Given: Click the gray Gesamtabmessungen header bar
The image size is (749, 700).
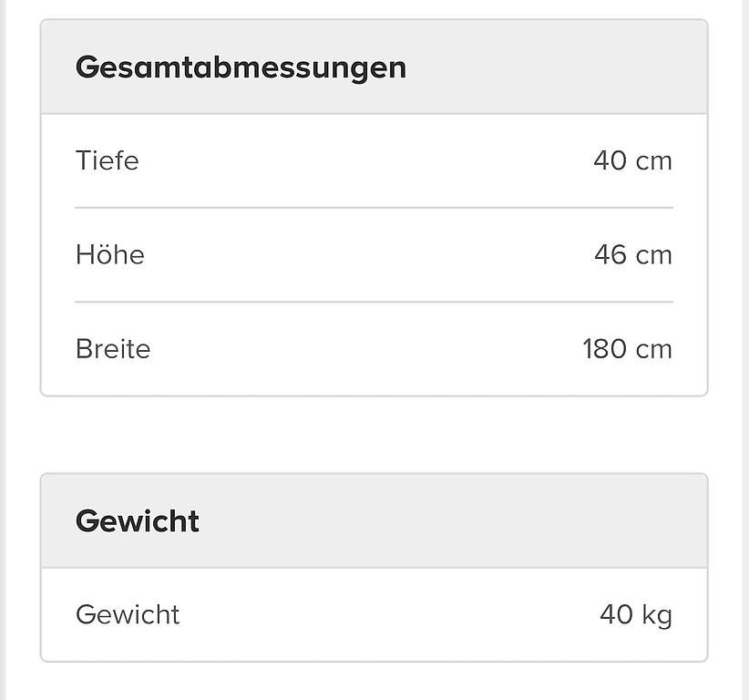Looking at the screenshot, I should point(374,67).
